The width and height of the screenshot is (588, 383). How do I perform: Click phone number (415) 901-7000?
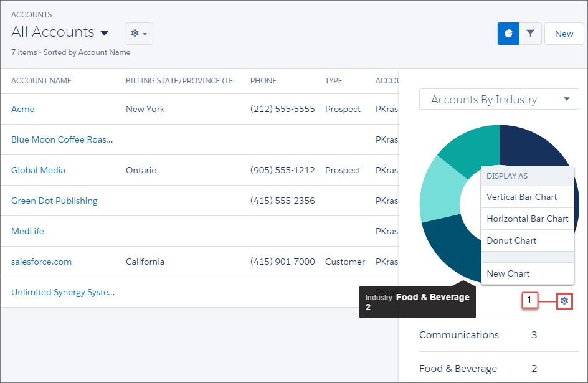pyautogui.click(x=282, y=262)
